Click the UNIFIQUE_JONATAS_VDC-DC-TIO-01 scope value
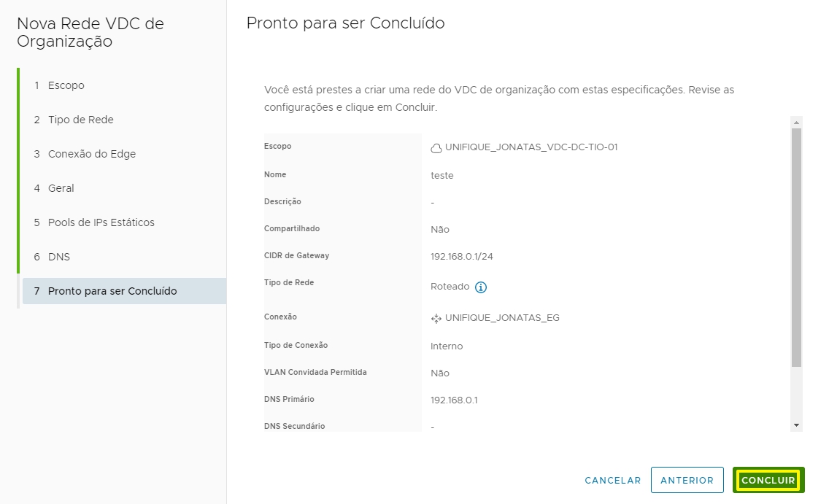829x504 pixels. coord(531,147)
